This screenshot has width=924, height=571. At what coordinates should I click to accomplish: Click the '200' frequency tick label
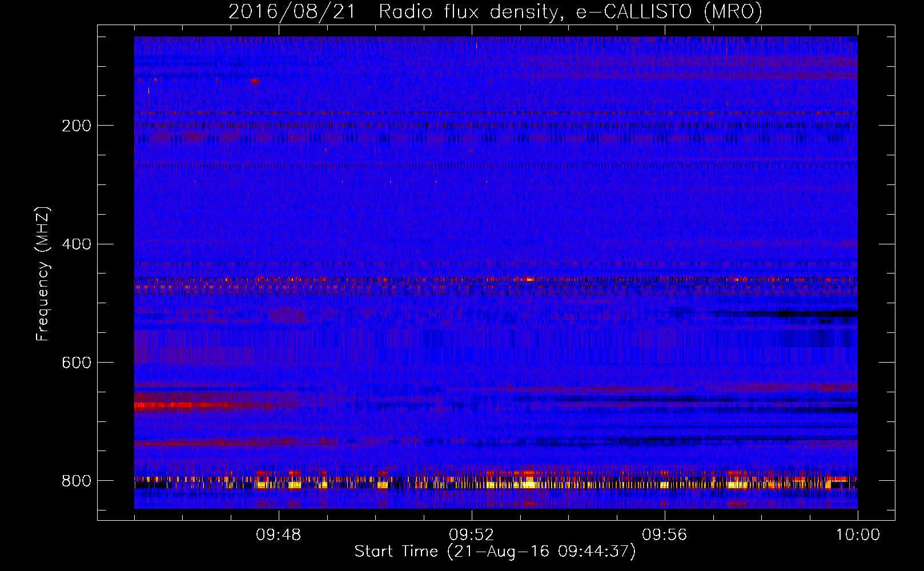click(x=77, y=126)
